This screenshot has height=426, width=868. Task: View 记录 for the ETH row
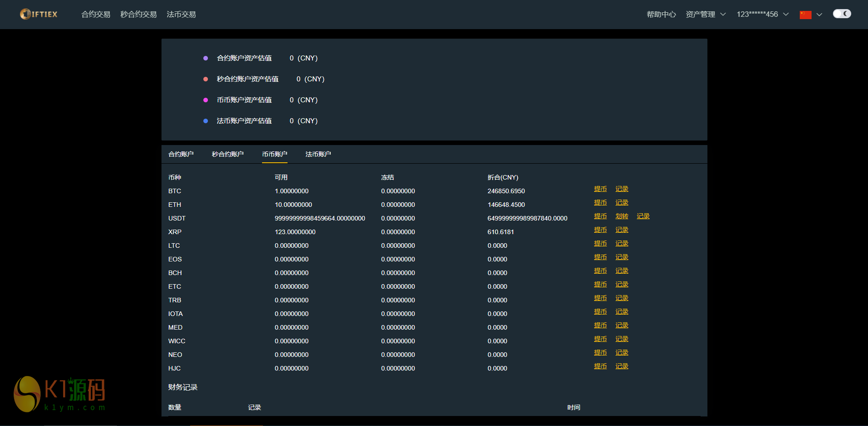point(621,202)
